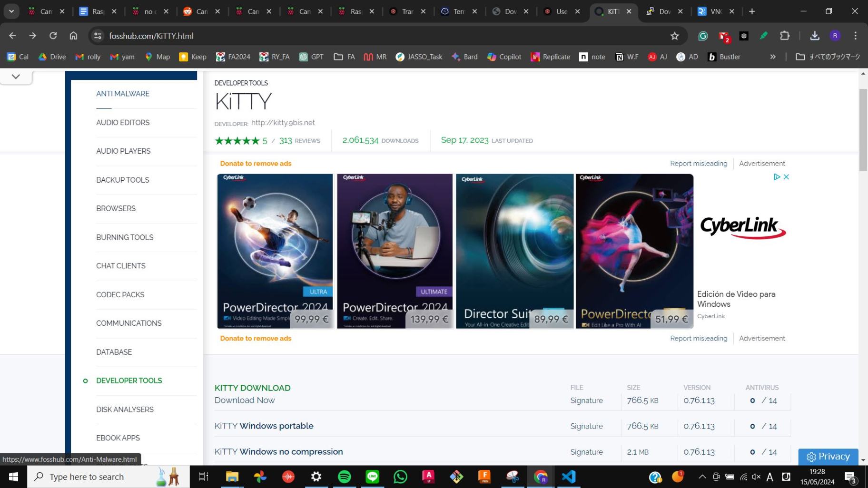Open the clock showing 19:28 on taskbar
Viewport: 868px width, 488px height.
(x=817, y=477)
